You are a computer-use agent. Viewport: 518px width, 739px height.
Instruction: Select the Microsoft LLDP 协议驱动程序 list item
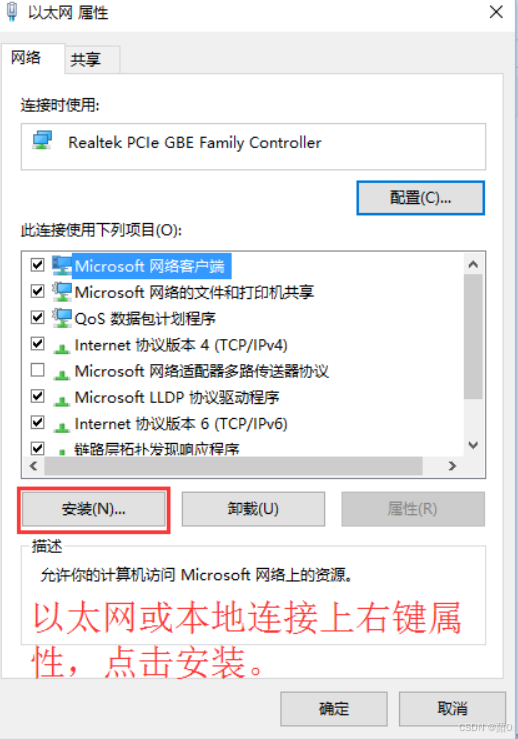[177, 397]
